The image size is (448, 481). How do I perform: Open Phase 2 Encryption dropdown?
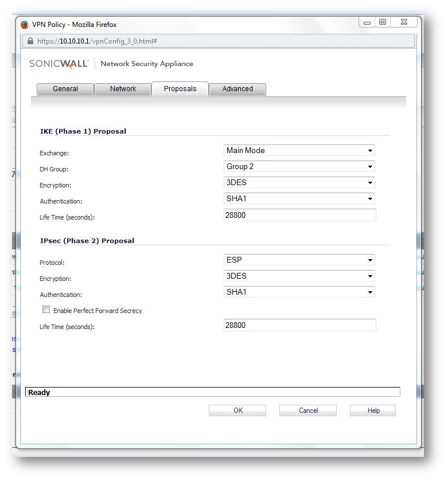coord(299,276)
